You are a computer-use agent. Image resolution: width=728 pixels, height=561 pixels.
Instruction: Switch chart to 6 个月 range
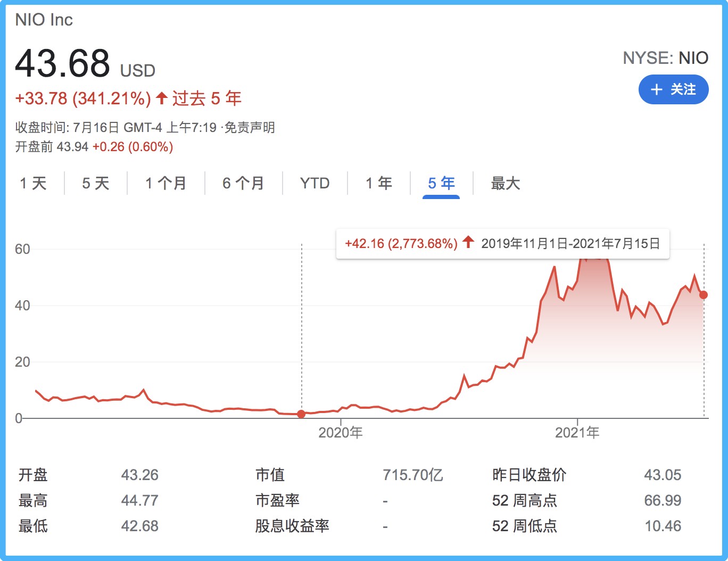pos(244,184)
